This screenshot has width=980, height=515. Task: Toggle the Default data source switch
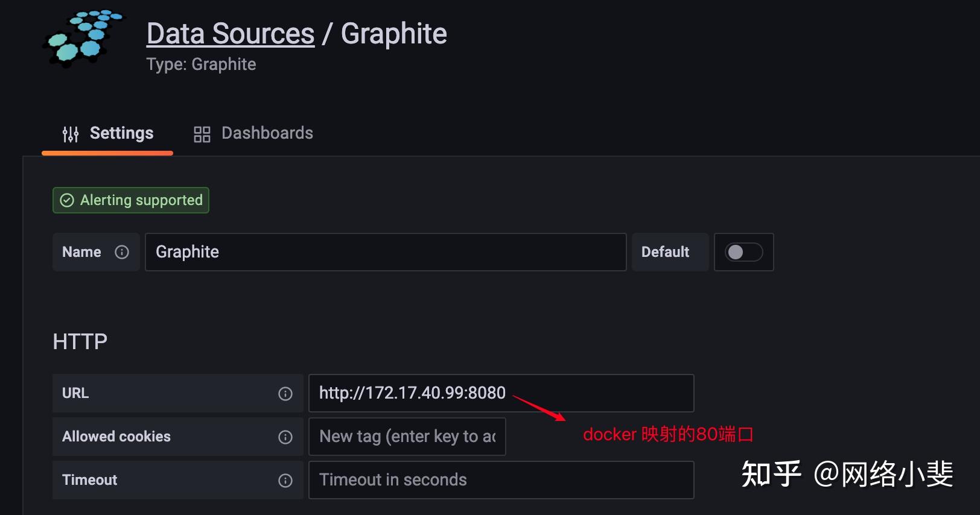(743, 252)
